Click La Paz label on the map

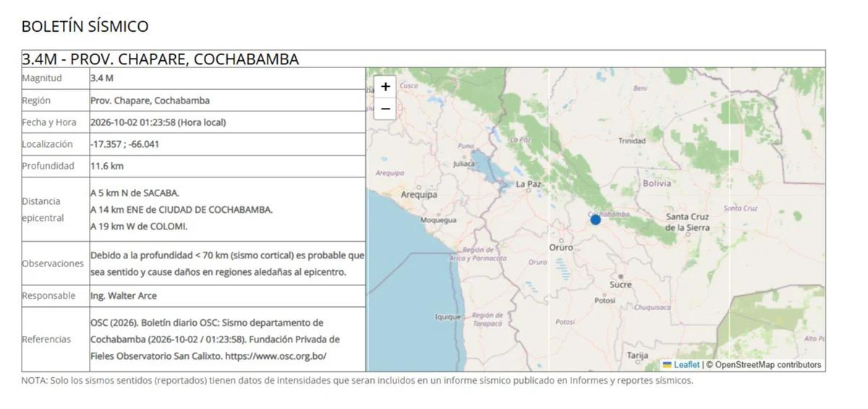(x=529, y=185)
